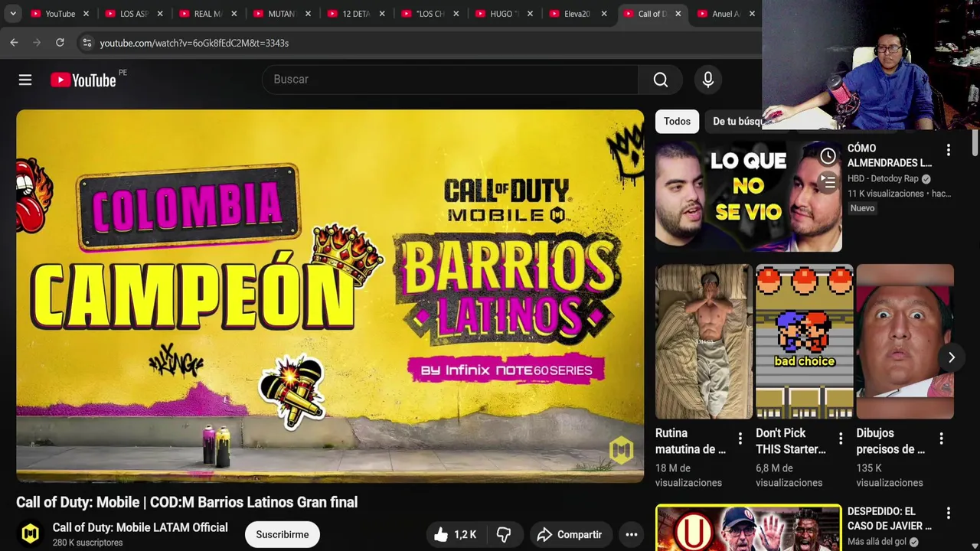This screenshot has height=551, width=980.
Task: Click the Compartir share button
Action: [569, 535]
